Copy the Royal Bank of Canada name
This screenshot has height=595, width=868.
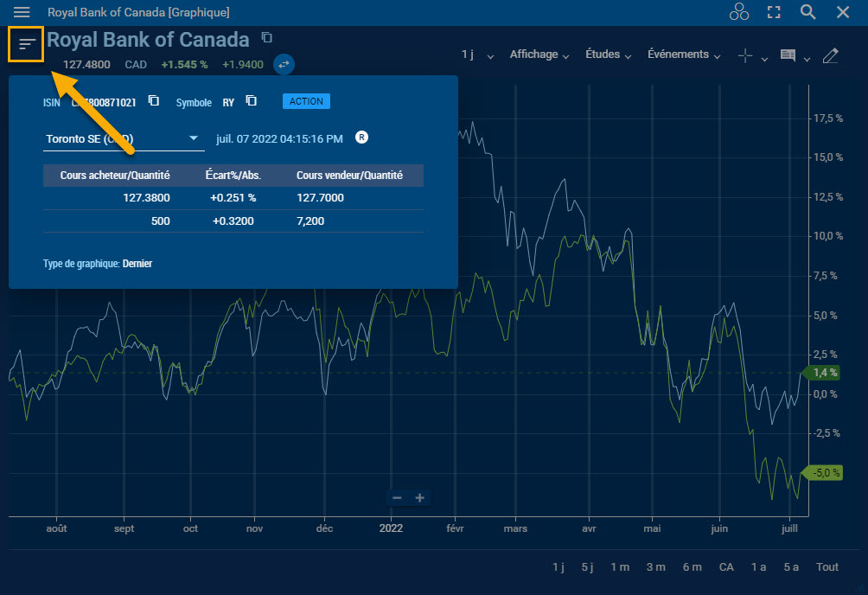[267, 37]
